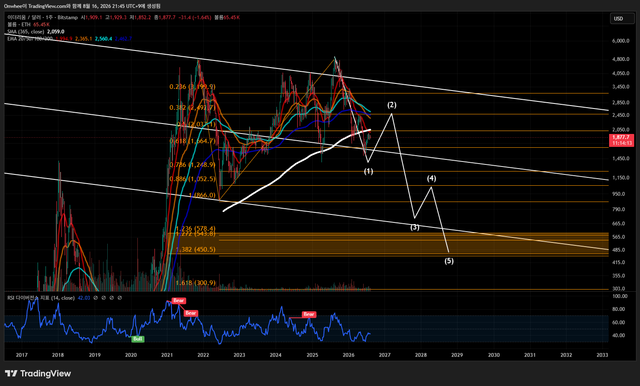Select the Elliott wave label (2)
Viewport: 640px width, 386px height.
pyautogui.click(x=391, y=105)
